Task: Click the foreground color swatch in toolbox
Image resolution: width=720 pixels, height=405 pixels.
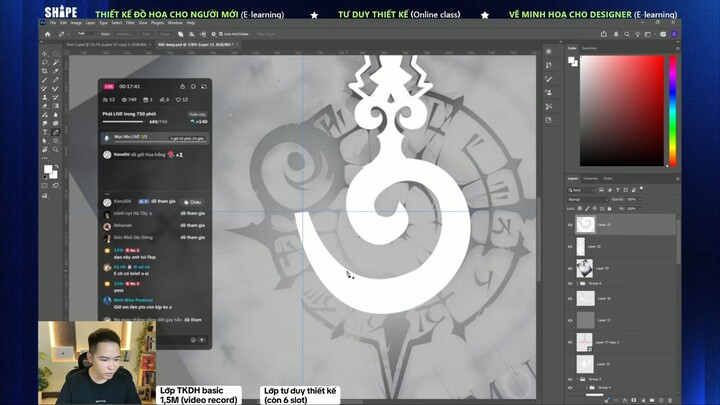Action: 48,169
